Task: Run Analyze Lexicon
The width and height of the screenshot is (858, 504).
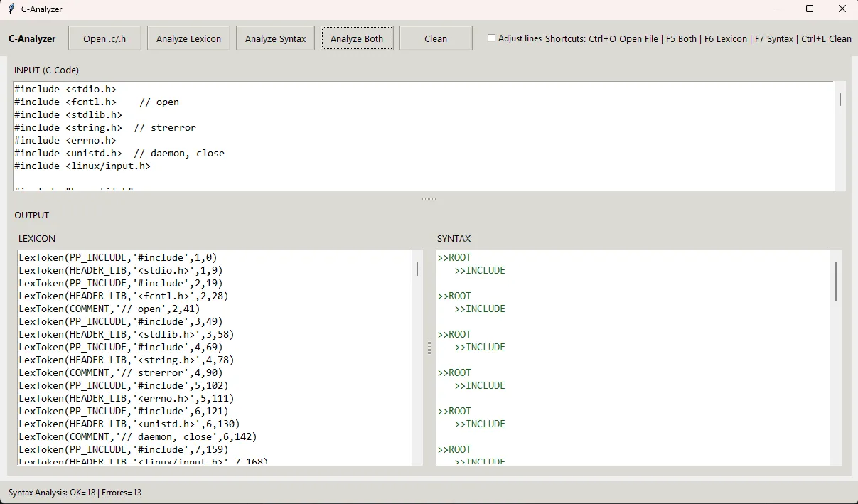Action: coord(188,38)
